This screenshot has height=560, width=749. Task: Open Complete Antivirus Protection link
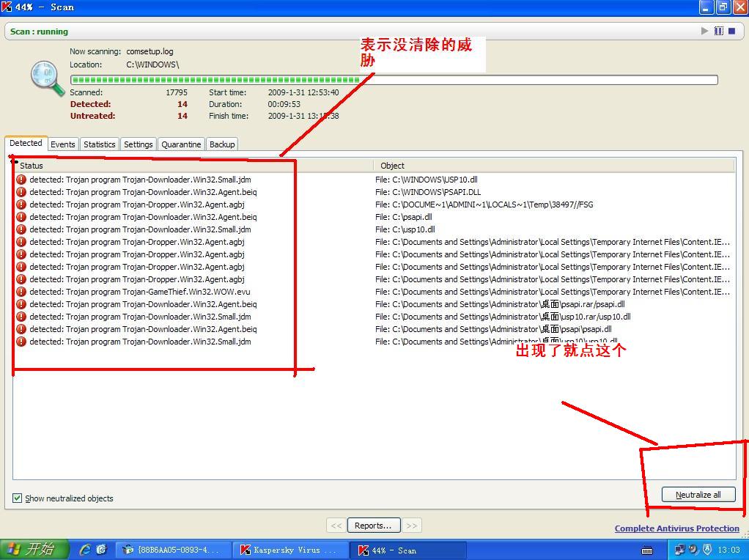coord(677,528)
